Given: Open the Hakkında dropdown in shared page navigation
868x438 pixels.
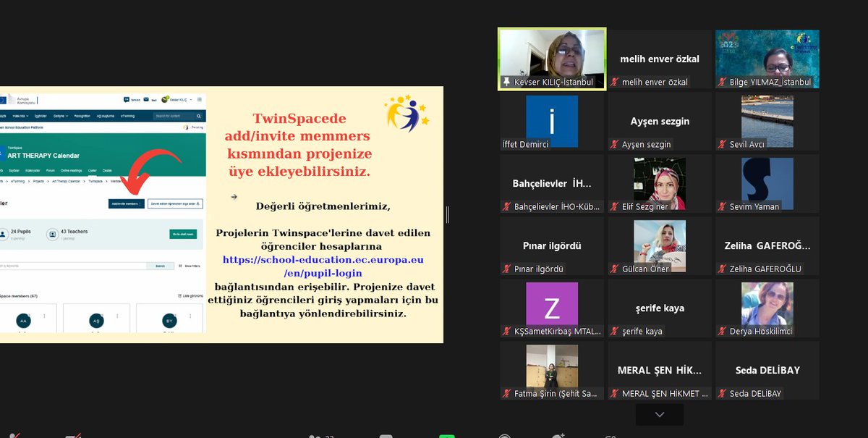Looking at the screenshot, I should 20,116.
